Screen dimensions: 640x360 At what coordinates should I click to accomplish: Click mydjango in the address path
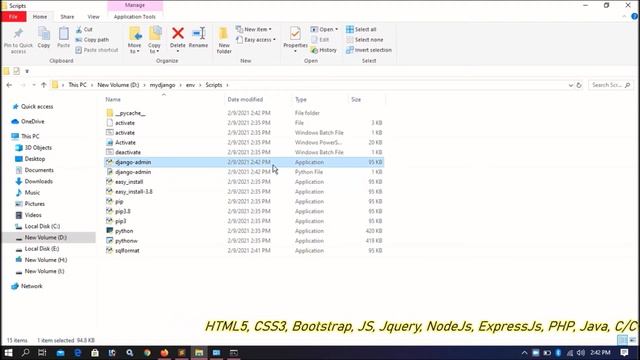click(162, 85)
